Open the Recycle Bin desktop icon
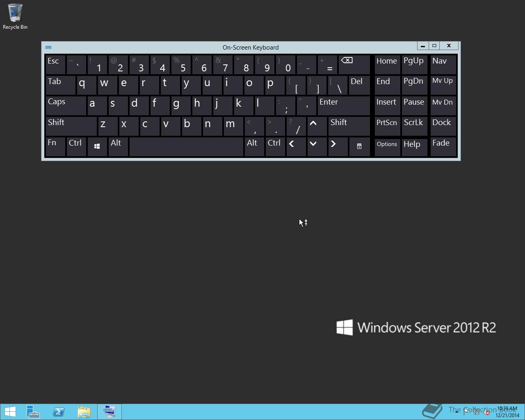 pyautogui.click(x=15, y=16)
